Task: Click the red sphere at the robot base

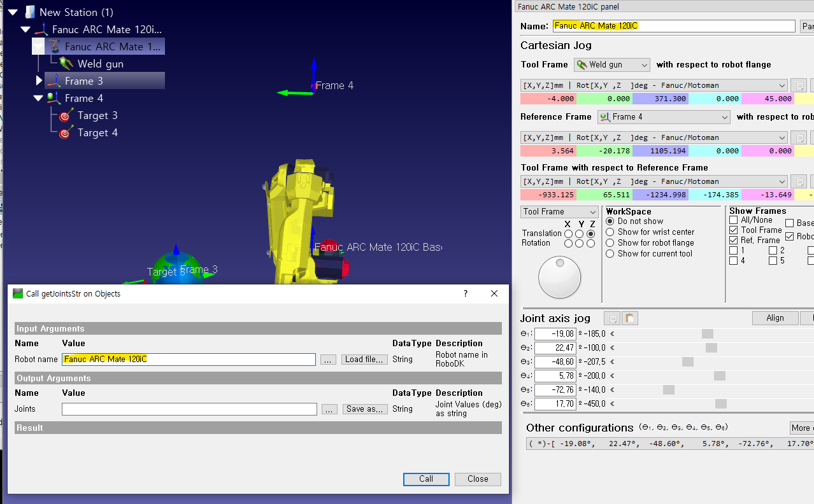Action: (x=329, y=246)
